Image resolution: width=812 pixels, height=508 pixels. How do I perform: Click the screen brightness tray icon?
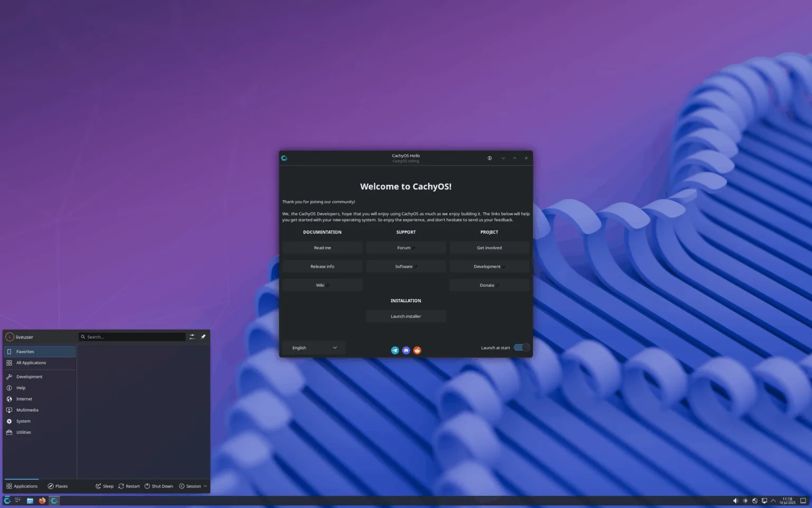click(745, 500)
